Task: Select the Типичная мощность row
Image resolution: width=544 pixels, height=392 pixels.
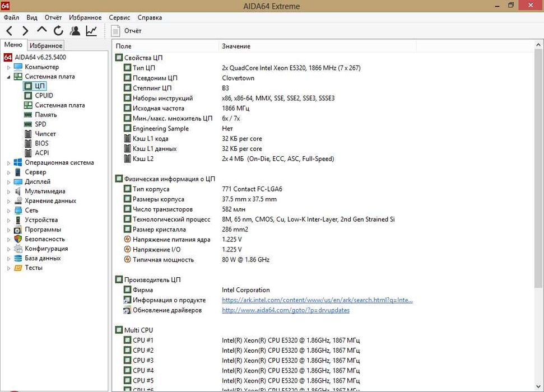Action: pos(323,259)
